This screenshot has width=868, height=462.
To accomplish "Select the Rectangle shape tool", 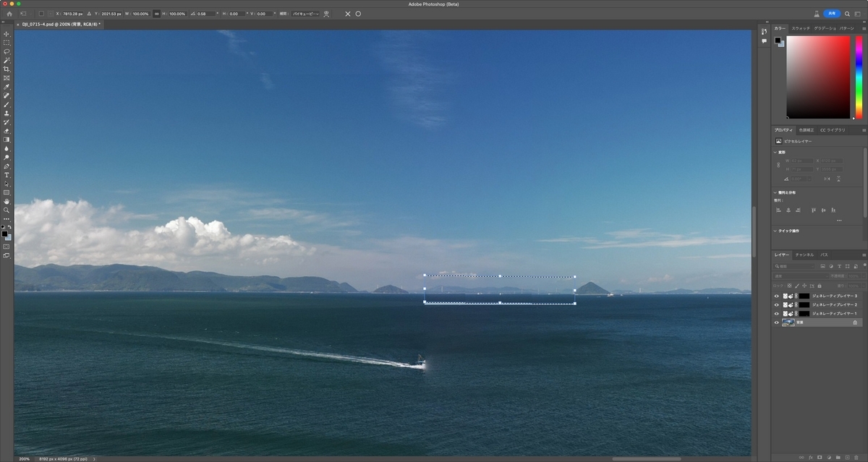I will [x=7, y=192].
